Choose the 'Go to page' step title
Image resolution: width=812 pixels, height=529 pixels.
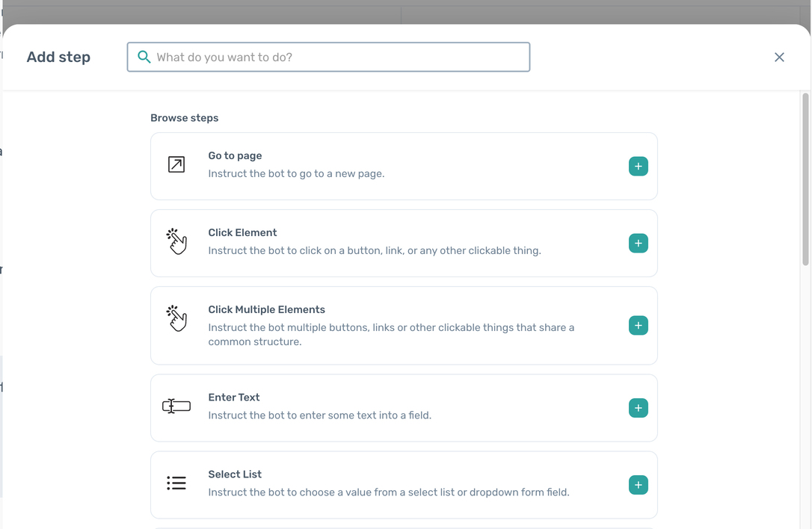click(x=235, y=155)
